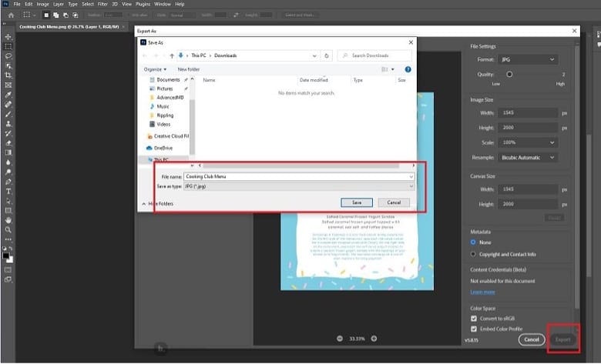This screenshot has height=364, width=601.
Task: Toggle Embed Color Profile checkbox
Action: click(x=474, y=329)
